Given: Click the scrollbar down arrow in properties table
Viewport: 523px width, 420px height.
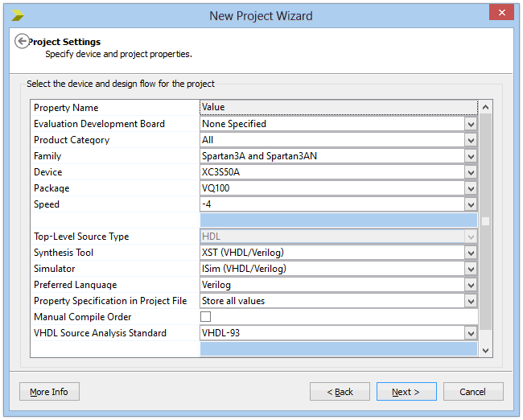Looking at the screenshot, I should 485,350.
